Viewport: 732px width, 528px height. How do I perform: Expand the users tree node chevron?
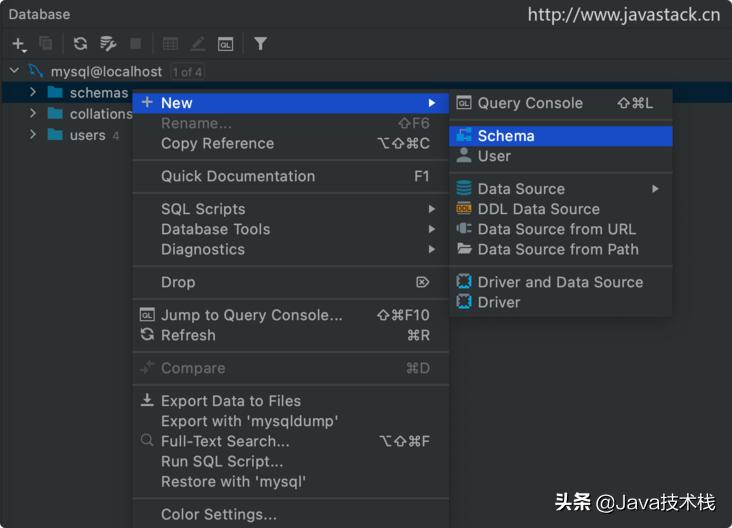coord(33,134)
